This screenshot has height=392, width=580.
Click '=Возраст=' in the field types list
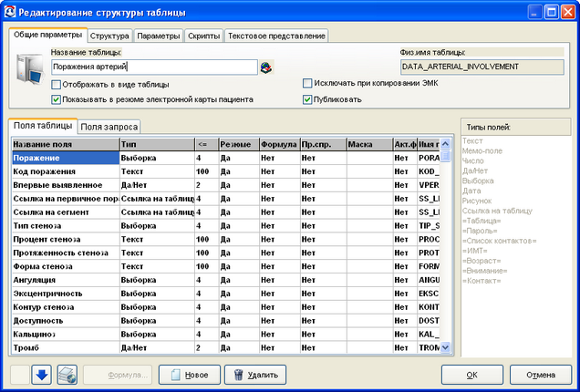[482, 261]
